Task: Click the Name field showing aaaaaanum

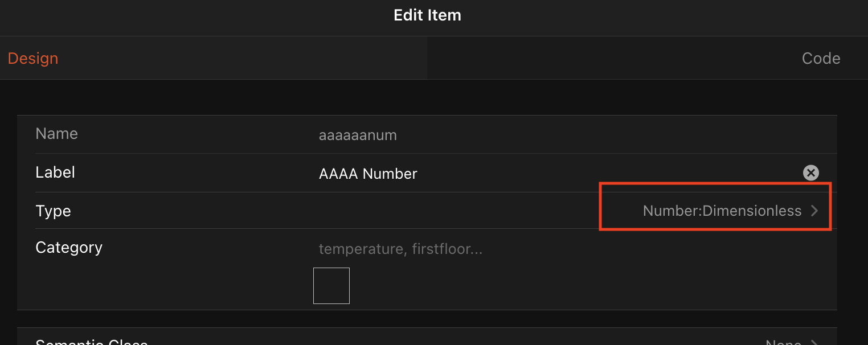Action: pos(358,135)
